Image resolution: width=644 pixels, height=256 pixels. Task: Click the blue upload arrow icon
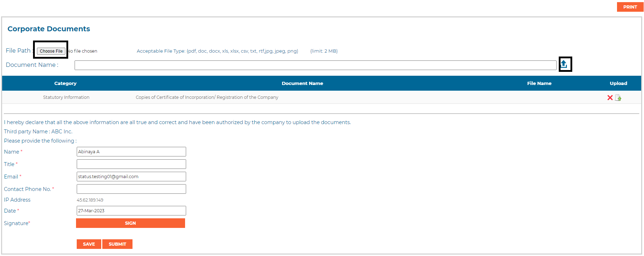pos(564,64)
